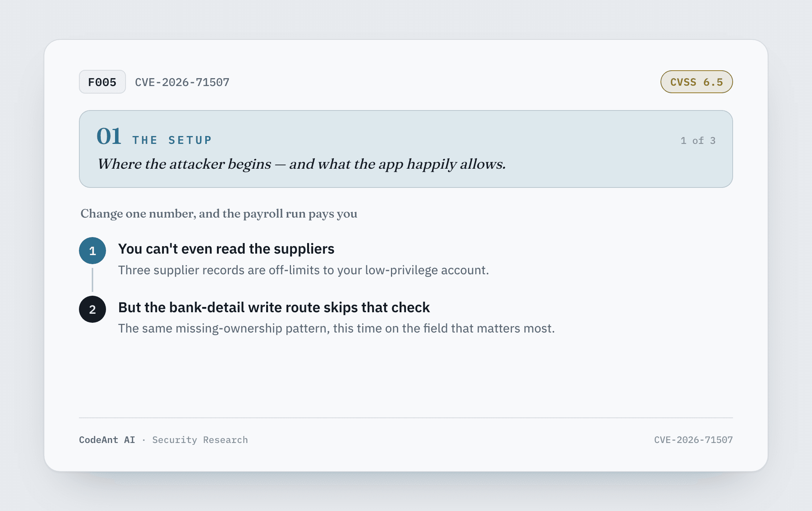Open You can't even read the suppliers

(226, 249)
